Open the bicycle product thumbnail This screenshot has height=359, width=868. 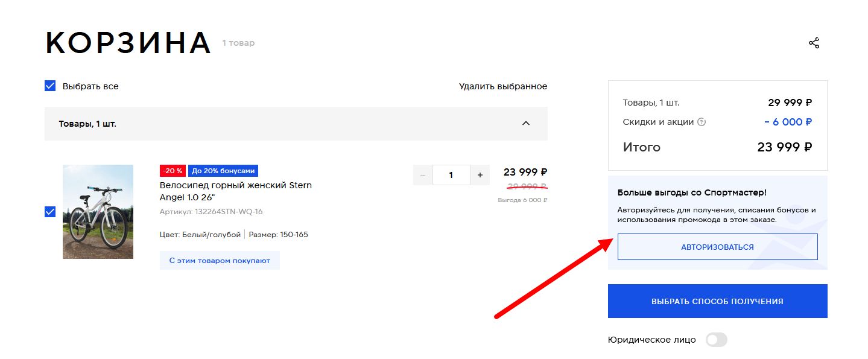pyautogui.click(x=98, y=212)
